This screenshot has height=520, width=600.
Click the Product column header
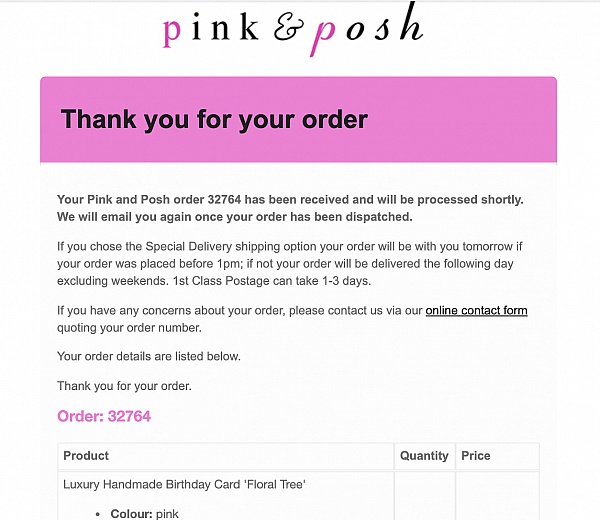click(226, 456)
